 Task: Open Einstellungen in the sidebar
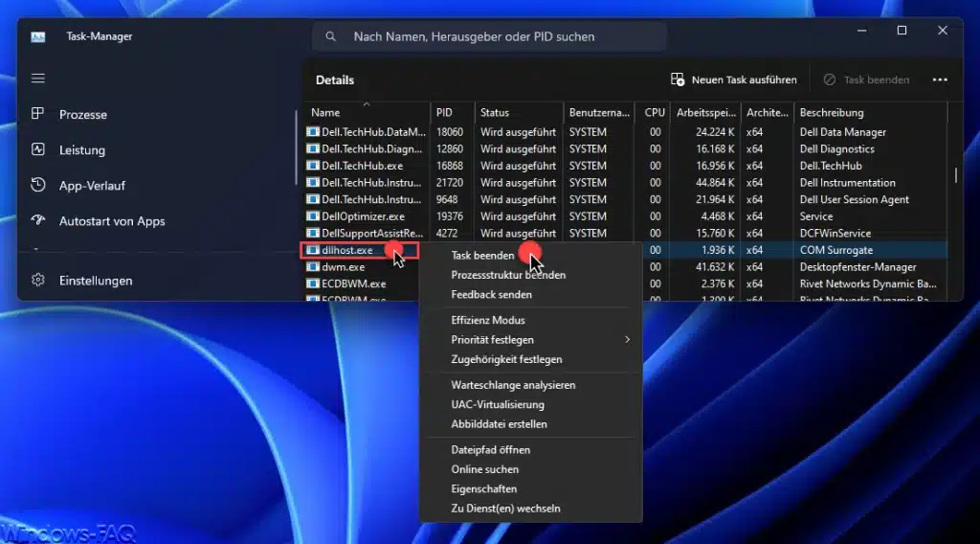pyautogui.click(x=96, y=281)
